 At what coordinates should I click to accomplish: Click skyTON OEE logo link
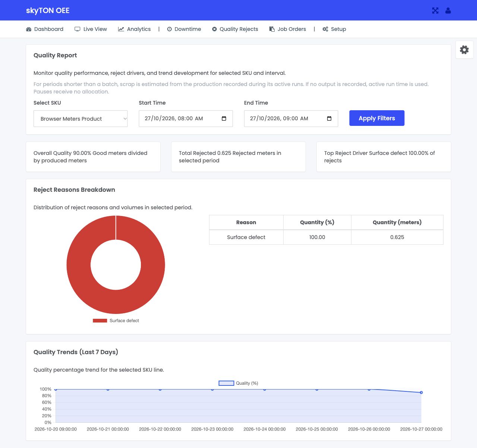pyautogui.click(x=48, y=10)
